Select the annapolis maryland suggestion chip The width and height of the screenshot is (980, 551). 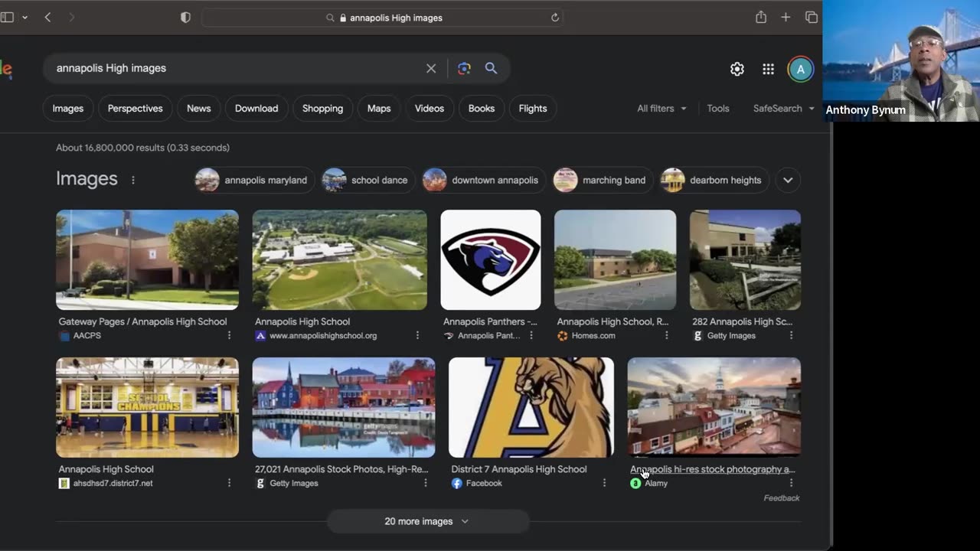(254, 180)
